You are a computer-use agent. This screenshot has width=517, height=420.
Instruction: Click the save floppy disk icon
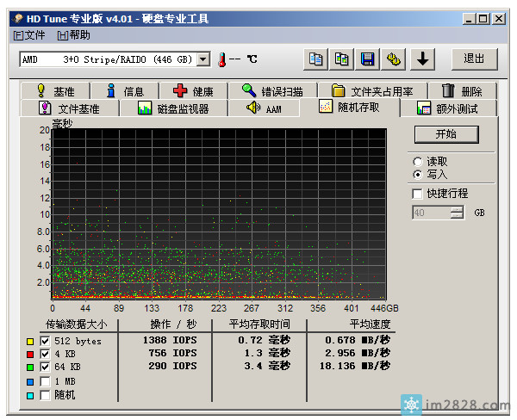tap(368, 59)
